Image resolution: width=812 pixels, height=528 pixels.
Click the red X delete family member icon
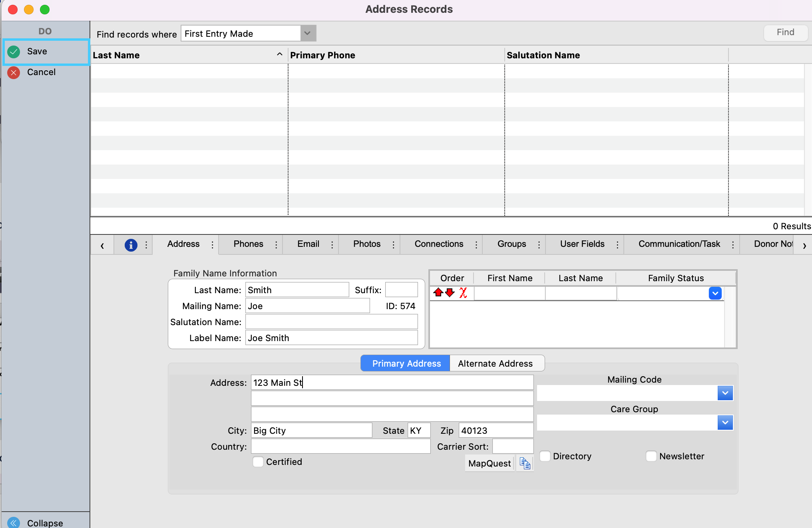coord(463,293)
